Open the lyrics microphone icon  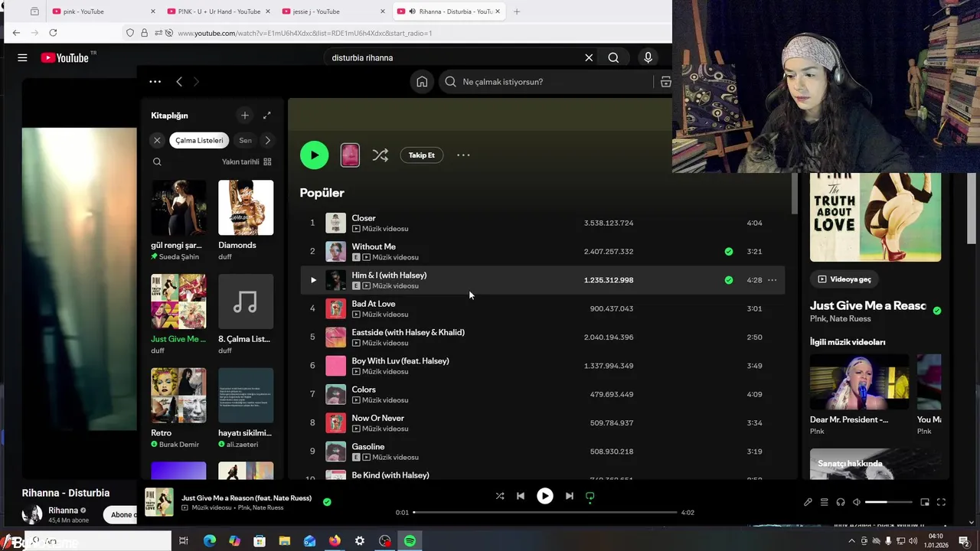(x=808, y=502)
